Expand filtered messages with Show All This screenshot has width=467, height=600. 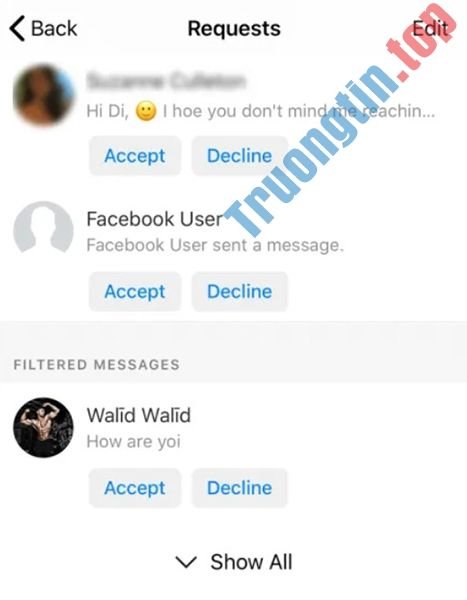(234, 562)
